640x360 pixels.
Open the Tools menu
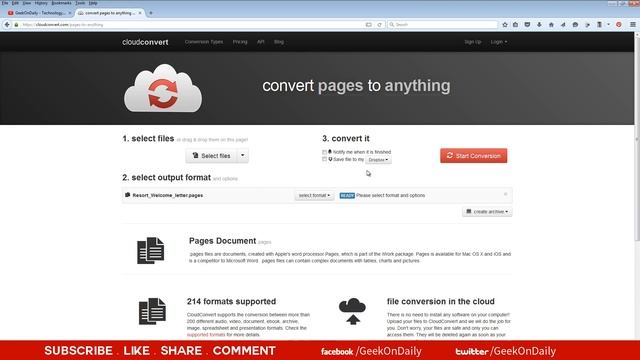[x=80, y=3]
